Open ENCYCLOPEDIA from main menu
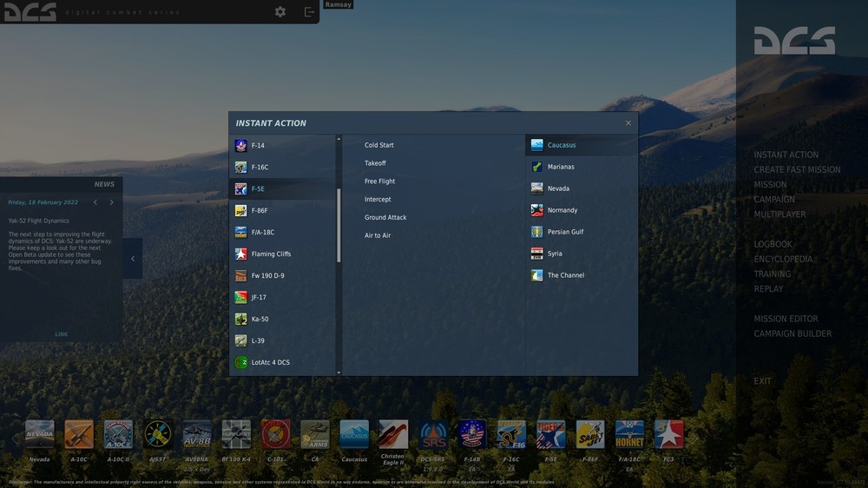868x488 pixels. click(x=783, y=260)
